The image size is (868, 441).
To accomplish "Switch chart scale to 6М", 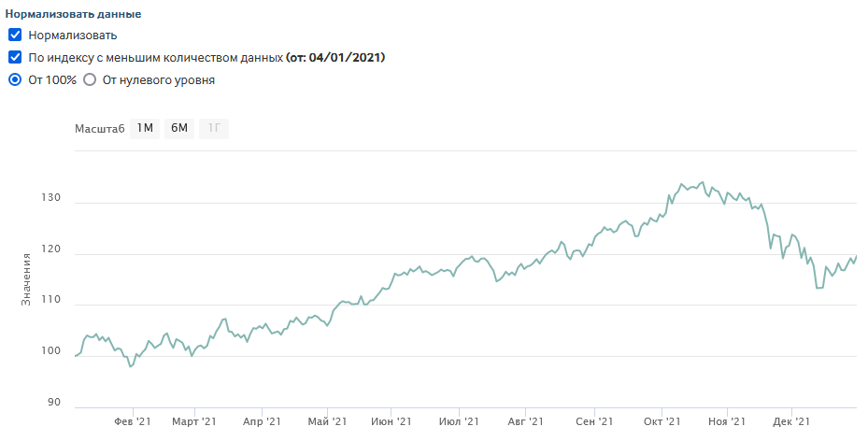I will (179, 128).
